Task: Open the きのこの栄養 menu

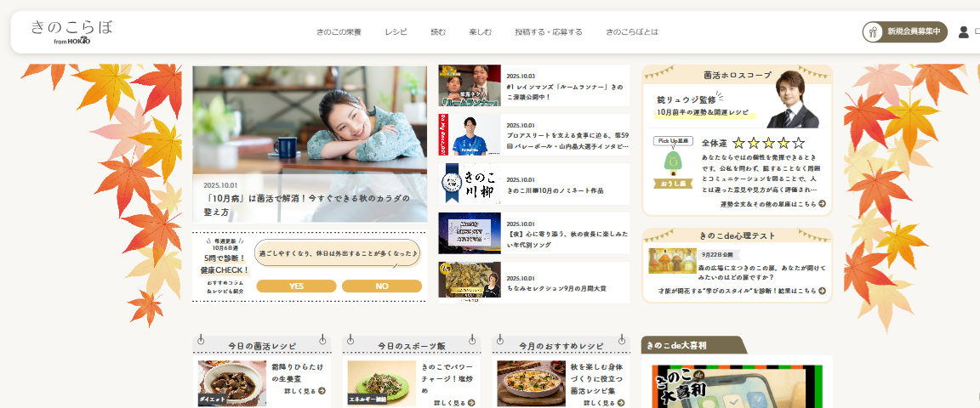Action: (x=339, y=32)
